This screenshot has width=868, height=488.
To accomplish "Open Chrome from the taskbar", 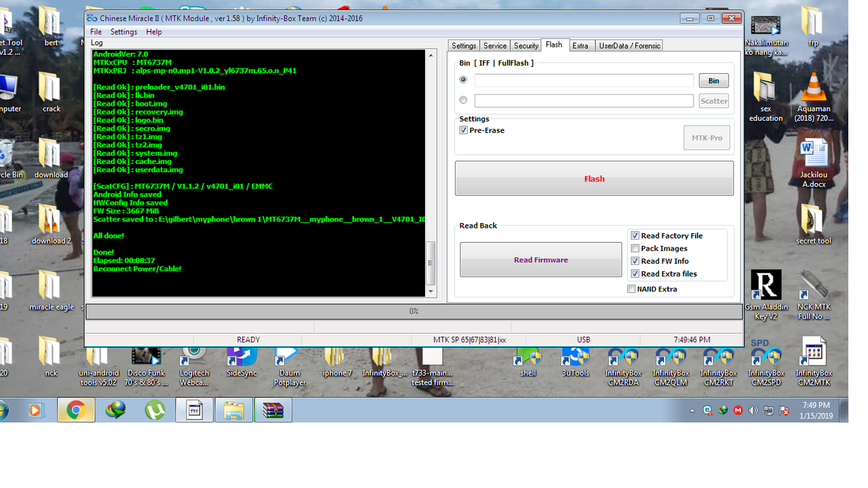I will click(x=75, y=410).
